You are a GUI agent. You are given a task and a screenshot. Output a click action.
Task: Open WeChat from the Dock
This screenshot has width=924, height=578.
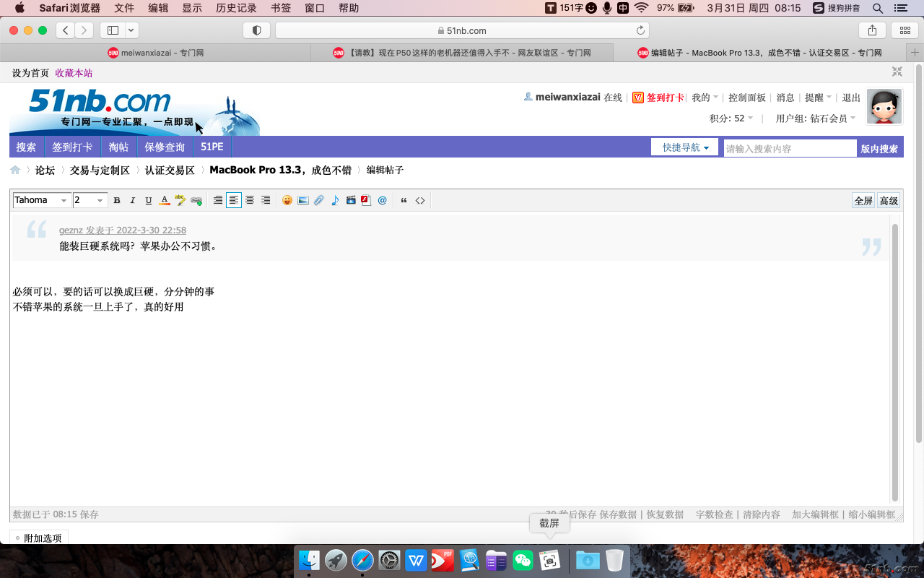click(x=523, y=560)
